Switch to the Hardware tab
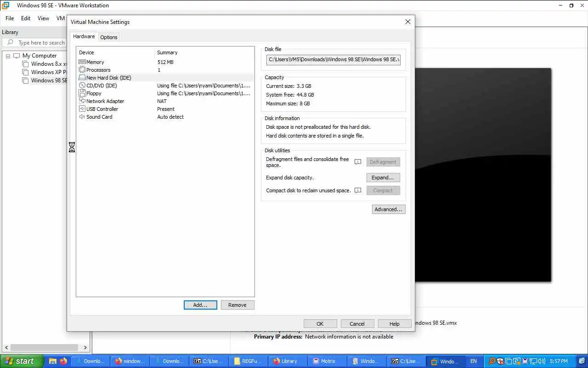This screenshot has height=368, width=588. (84, 37)
